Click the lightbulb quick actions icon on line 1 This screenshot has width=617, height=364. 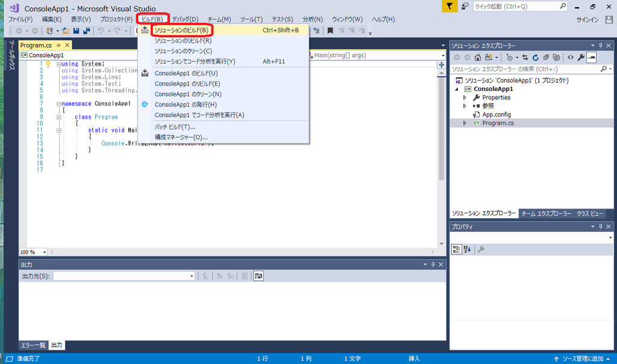tap(48, 64)
